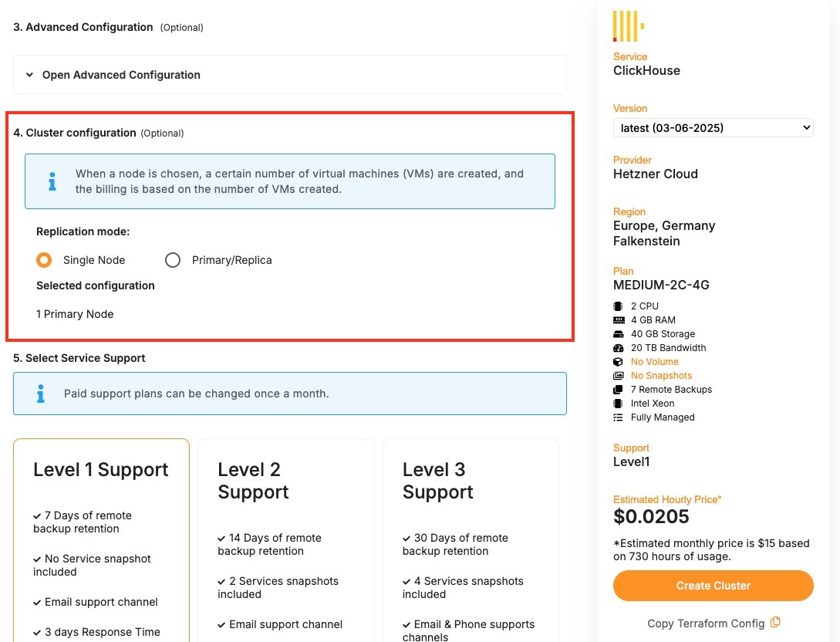This screenshot has height=642, width=840.
Task: Click the No Volume link
Action: [654, 362]
